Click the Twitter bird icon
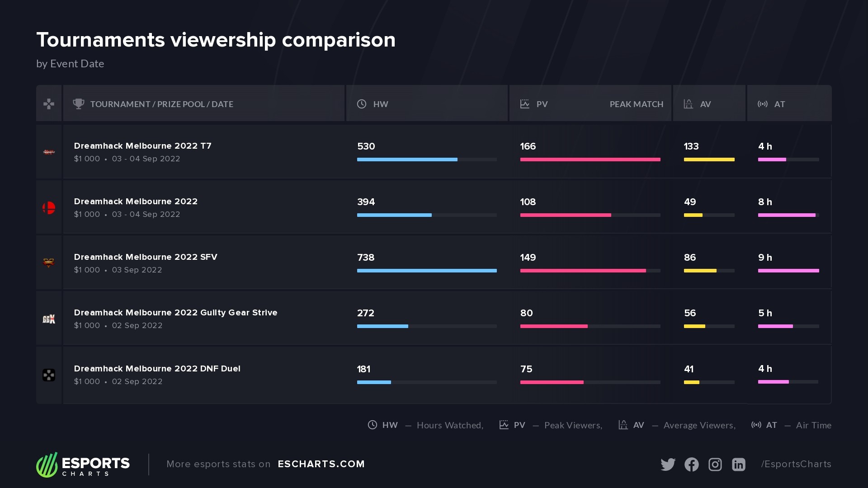The width and height of the screenshot is (868, 488). coord(668,465)
